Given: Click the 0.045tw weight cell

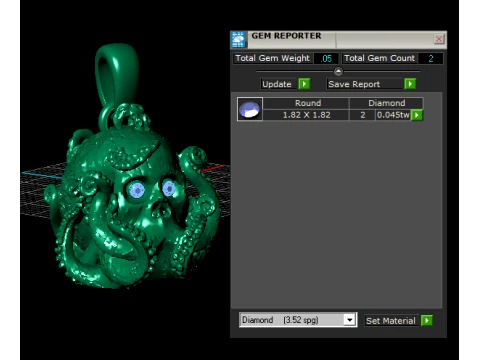Looking at the screenshot, I should click(x=393, y=115).
